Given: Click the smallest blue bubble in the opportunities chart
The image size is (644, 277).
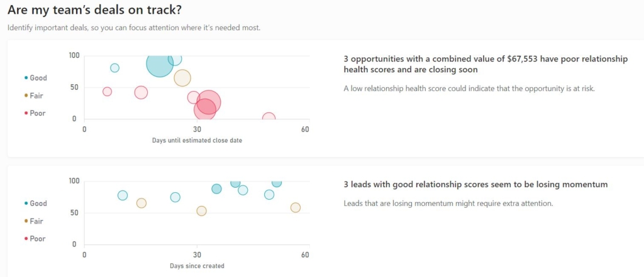Looking at the screenshot, I should click(114, 68).
